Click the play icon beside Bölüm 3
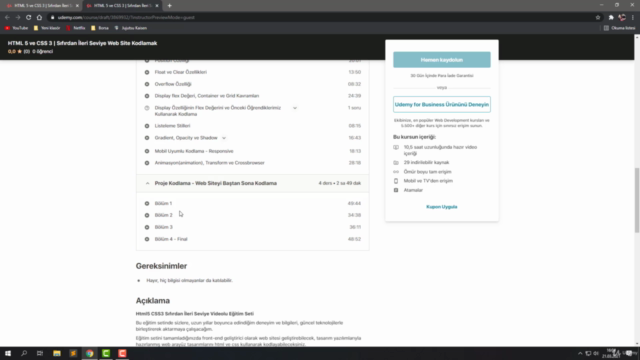Image resolution: width=640 pixels, height=360 pixels. click(x=147, y=227)
